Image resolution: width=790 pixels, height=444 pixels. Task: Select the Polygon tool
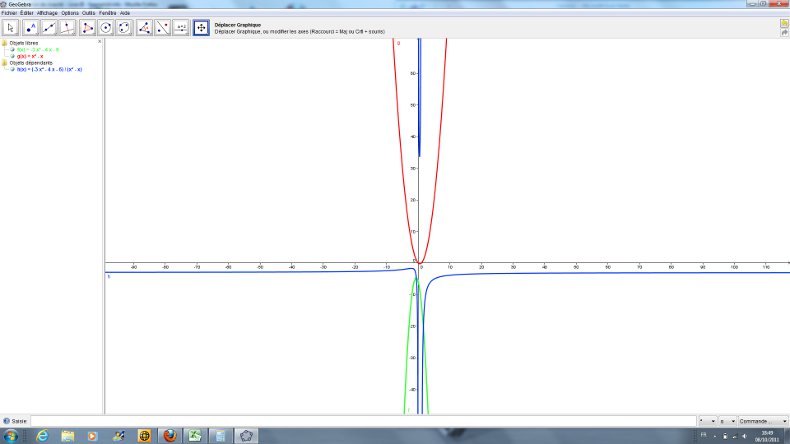[x=87, y=28]
